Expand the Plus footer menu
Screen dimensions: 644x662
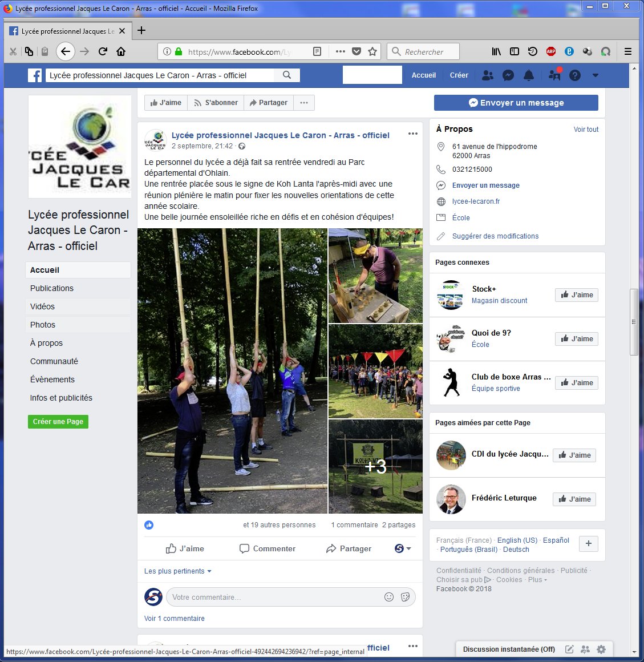click(537, 580)
